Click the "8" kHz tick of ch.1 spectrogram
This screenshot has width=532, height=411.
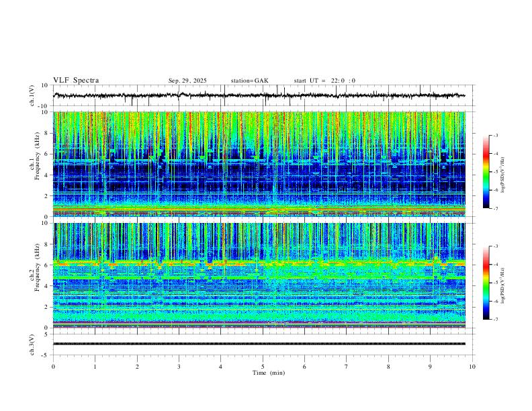click(x=47, y=133)
